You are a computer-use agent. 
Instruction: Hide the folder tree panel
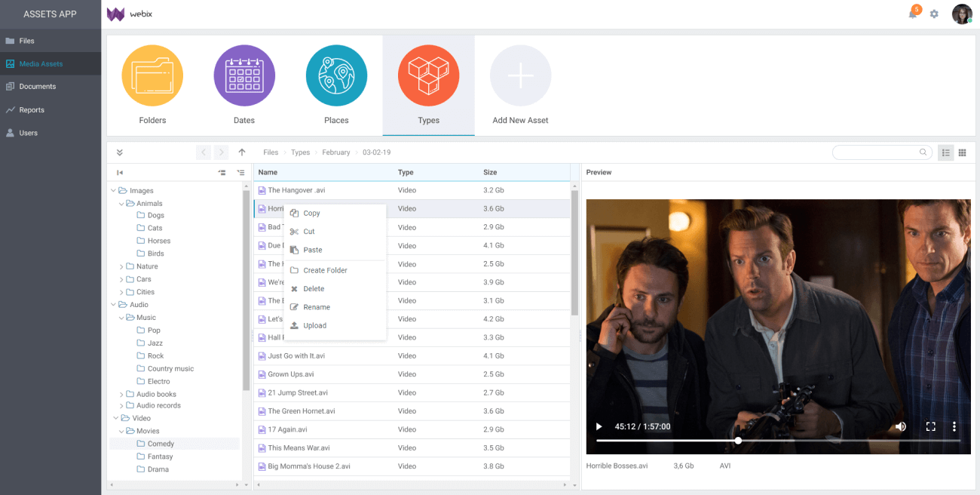tap(119, 173)
